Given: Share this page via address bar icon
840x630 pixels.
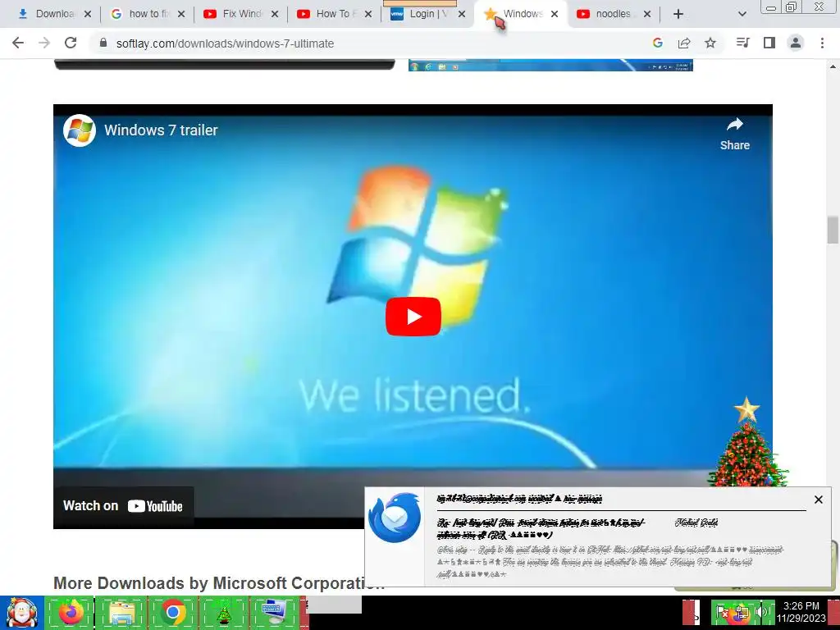Looking at the screenshot, I should 684,43.
